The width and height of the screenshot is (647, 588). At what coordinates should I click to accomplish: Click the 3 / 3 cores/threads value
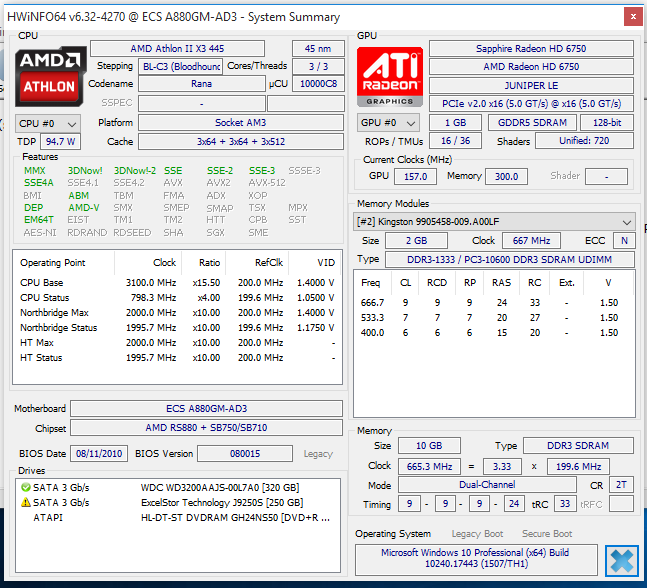pos(318,66)
